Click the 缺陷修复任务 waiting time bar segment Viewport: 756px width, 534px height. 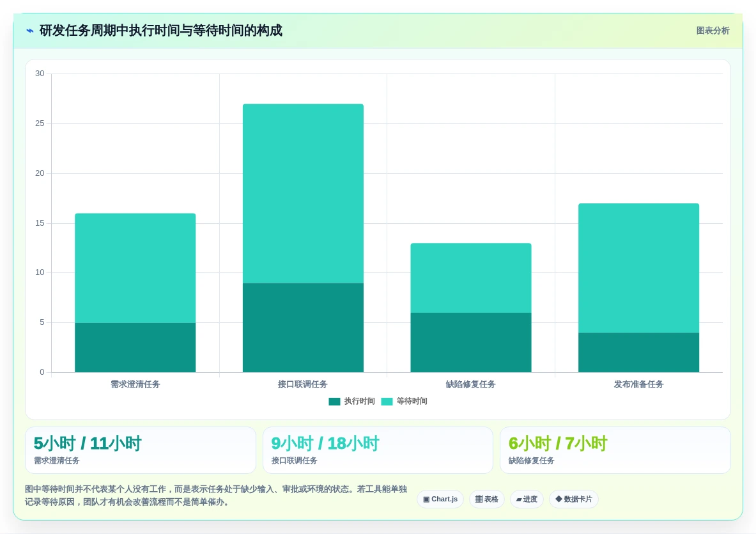pos(470,278)
